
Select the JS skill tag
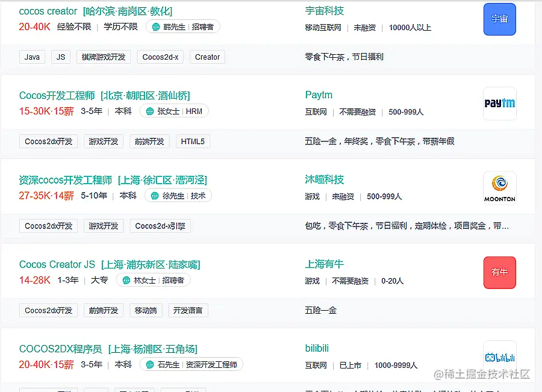coord(61,57)
